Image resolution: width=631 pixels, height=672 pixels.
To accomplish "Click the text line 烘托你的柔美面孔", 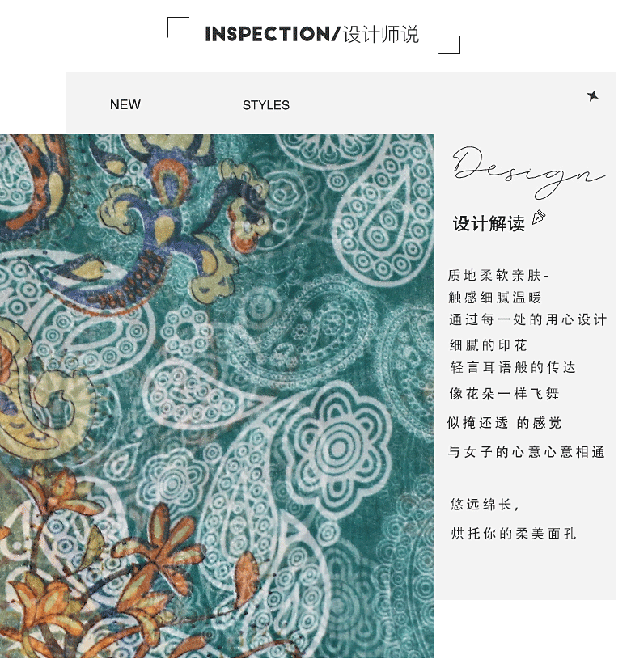I will 513,534.
